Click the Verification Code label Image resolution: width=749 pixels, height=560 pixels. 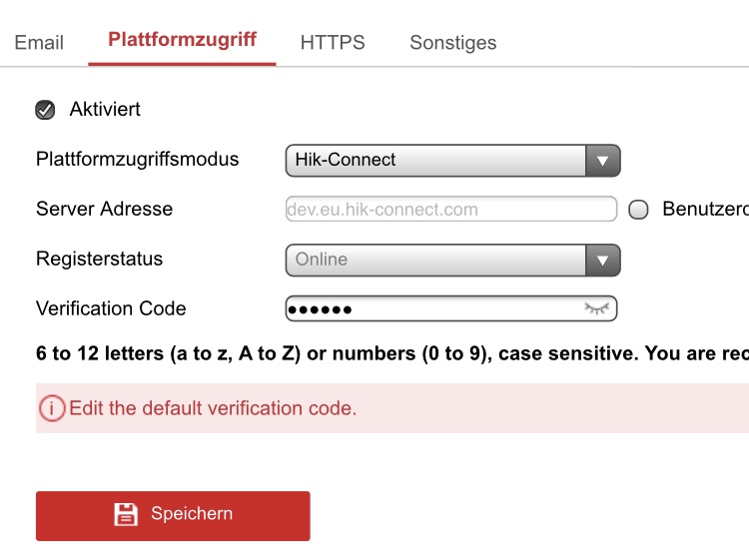[111, 308]
